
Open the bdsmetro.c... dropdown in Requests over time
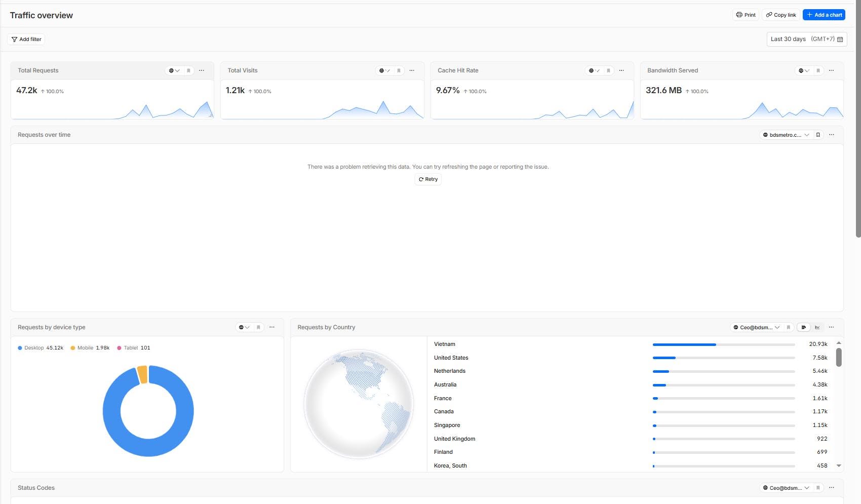coord(786,135)
